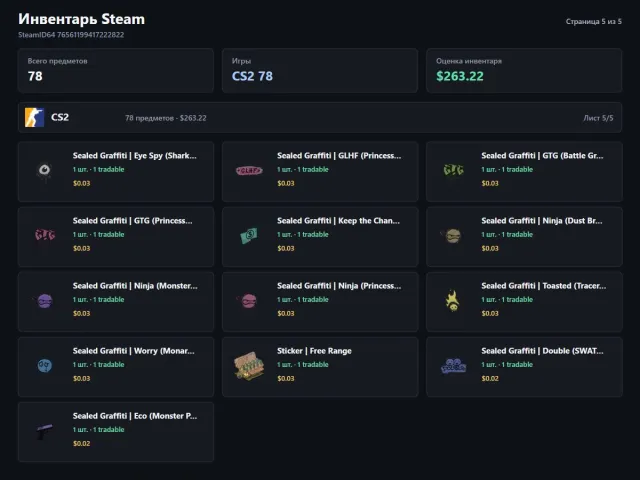Image resolution: width=640 pixels, height=480 pixels.
Task: Click the Keep the Change money icon
Action: click(249, 235)
